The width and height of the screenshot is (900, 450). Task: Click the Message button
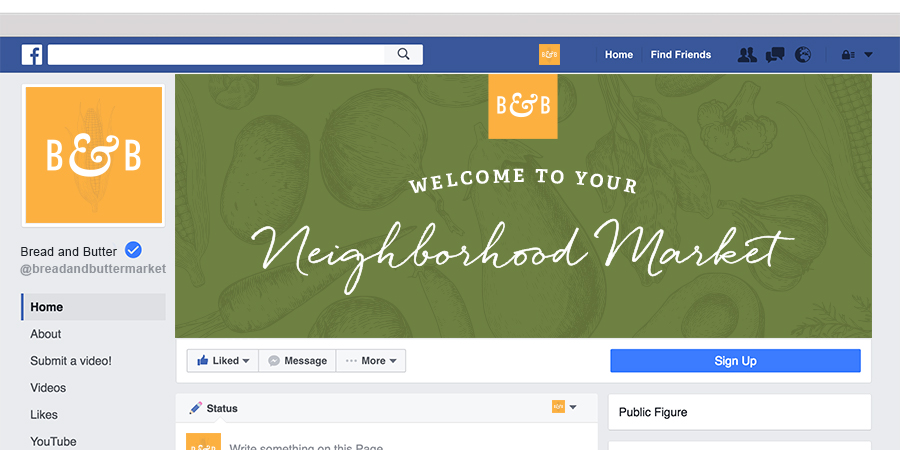[x=297, y=360]
